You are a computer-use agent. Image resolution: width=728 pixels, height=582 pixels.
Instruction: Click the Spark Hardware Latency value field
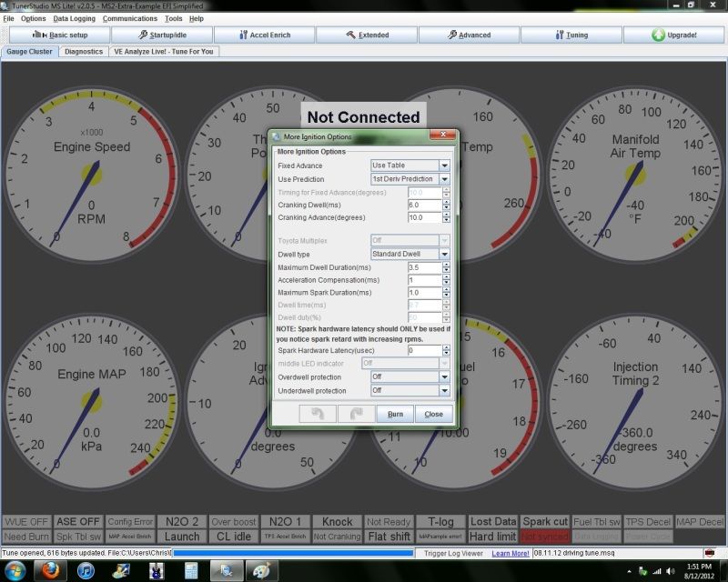(x=425, y=350)
